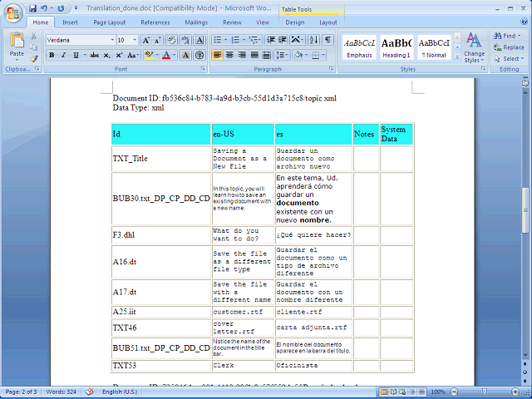Viewport: 532px width, 399px height.
Task: Sort the selected text
Action: tap(313, 40)
